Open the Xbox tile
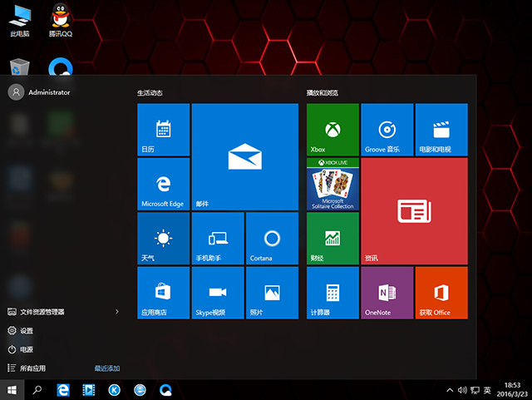The height and width of the screenshot is (400, 532). pyautogui.click(x=332, y=130)
